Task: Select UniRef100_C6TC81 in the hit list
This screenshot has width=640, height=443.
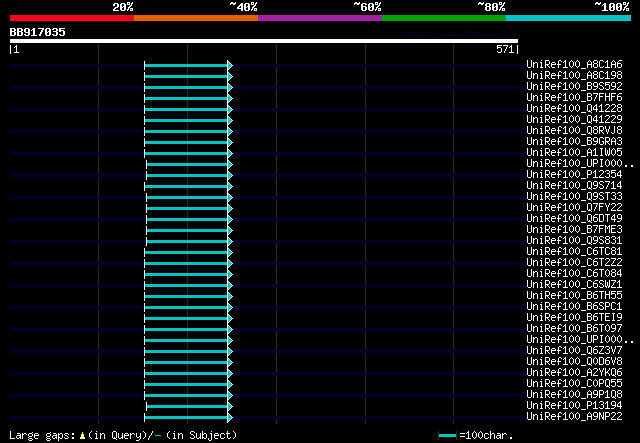Action: coord(574,252)
